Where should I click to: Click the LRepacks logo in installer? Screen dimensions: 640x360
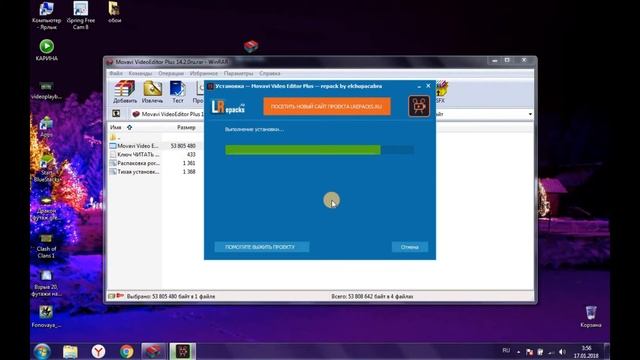[x=228, y=107]
